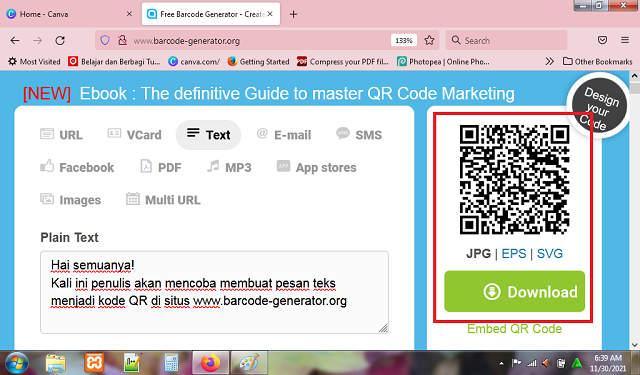Open a new tab with the plus button
640x375 pixels.
293,14
